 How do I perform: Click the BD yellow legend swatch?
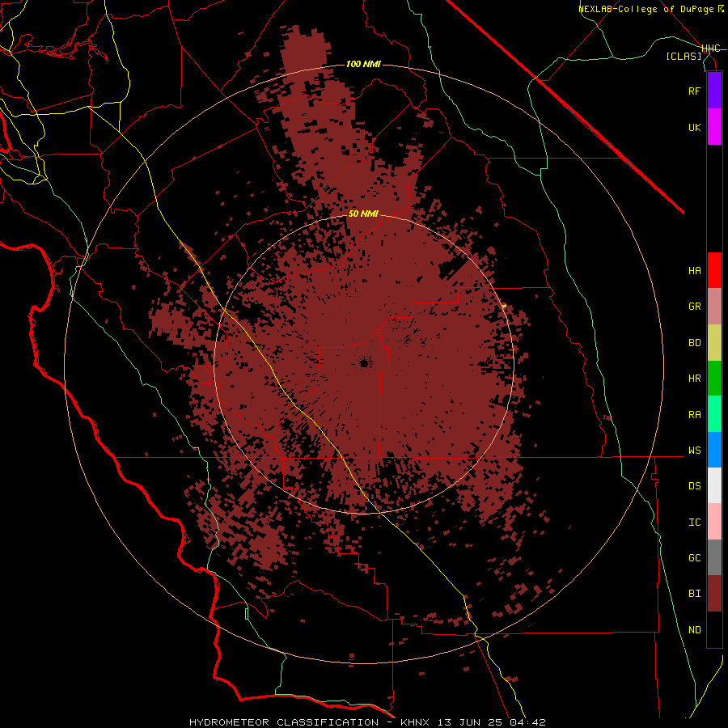(714, 343)
